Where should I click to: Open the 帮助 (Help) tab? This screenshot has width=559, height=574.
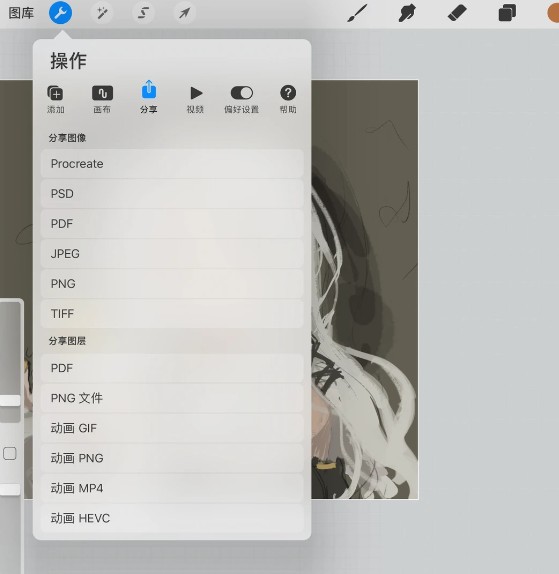pos(288,99)
